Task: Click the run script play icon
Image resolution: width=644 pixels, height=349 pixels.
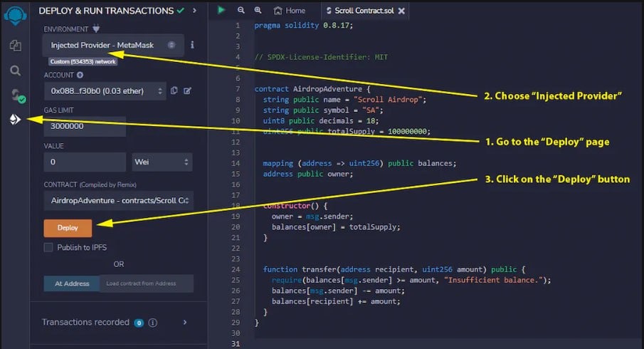Action: pyautogui.click(x=221, y=10)
